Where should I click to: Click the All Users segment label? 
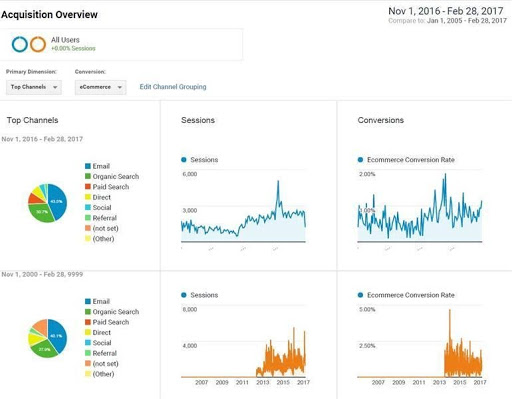pos(65,40)
